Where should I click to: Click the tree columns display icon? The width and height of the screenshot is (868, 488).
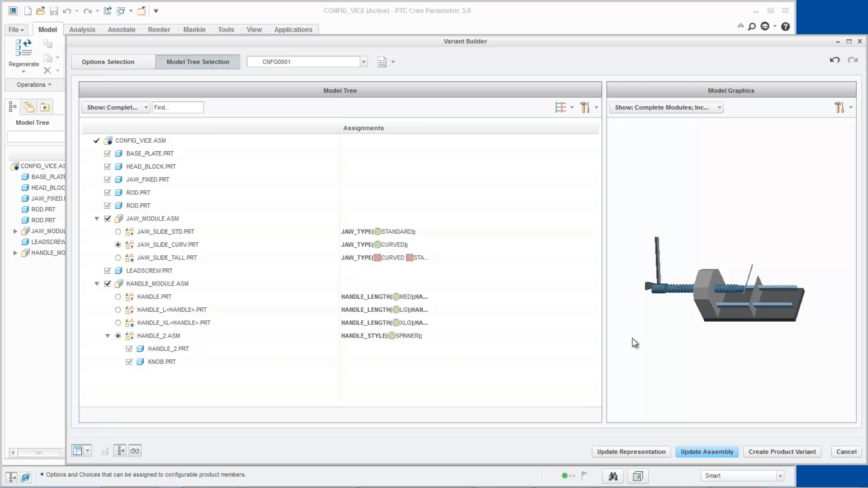click(x=561, y=107)
